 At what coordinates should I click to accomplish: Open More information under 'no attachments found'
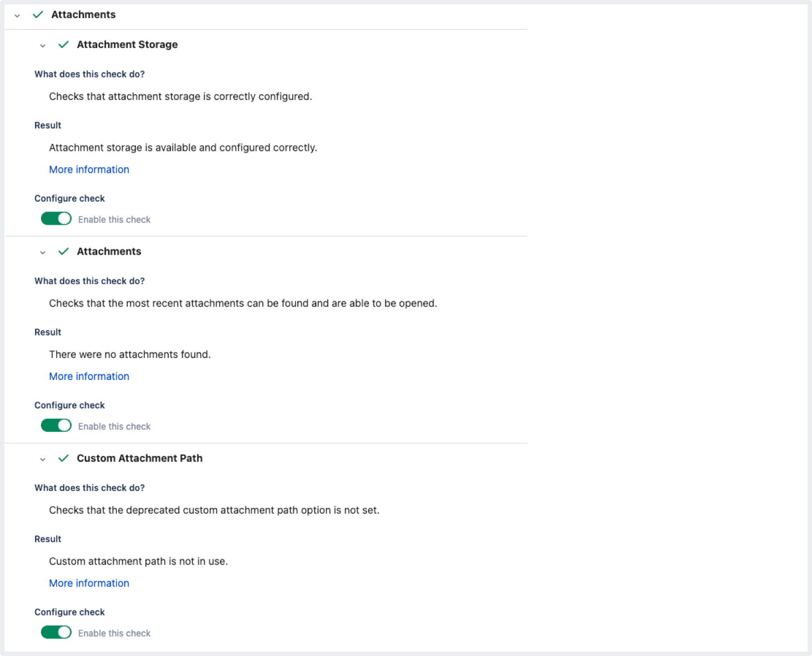pyautogui.click(x=89, y=376)
